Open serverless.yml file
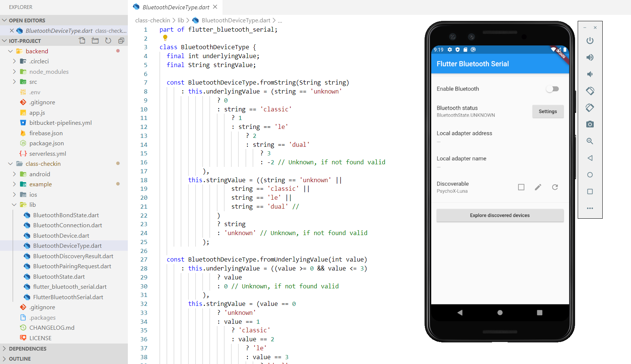This screenshot has width=631, height=364. coord(48,153)
